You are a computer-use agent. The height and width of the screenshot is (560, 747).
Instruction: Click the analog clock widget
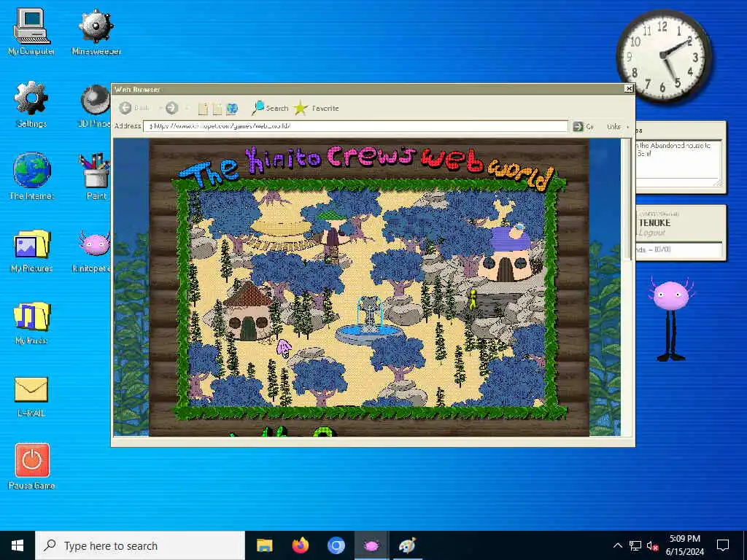(664, 56)
